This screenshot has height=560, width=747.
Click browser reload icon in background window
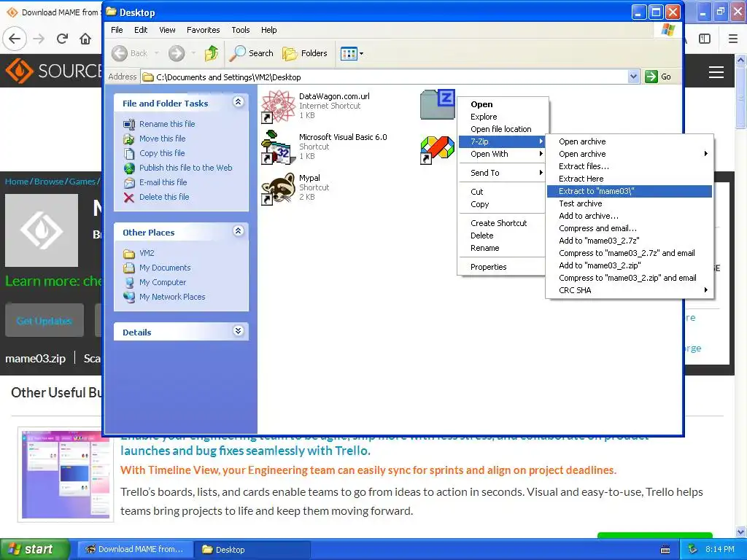[x=62, y=39]
